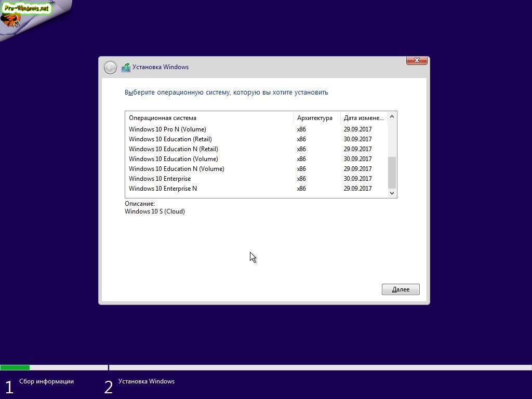Click the list scrollbar thumb
Screen dimensions: 532x399
coord(392,172)
